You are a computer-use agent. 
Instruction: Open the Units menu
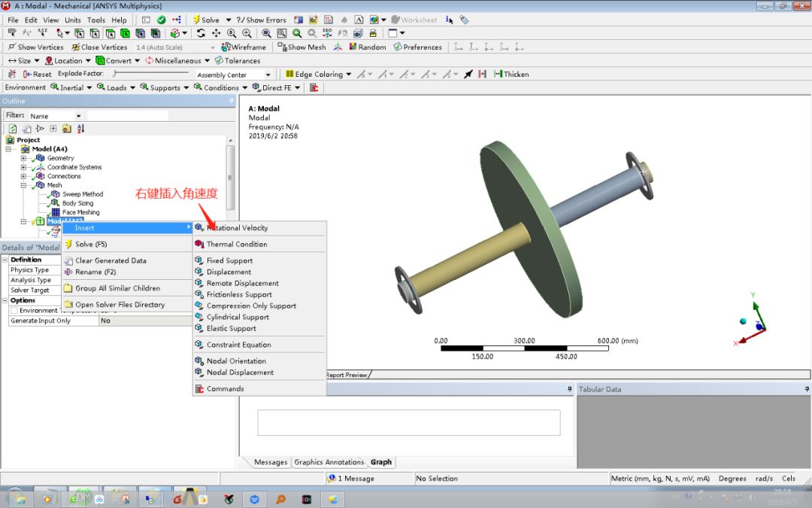point(72,20)
